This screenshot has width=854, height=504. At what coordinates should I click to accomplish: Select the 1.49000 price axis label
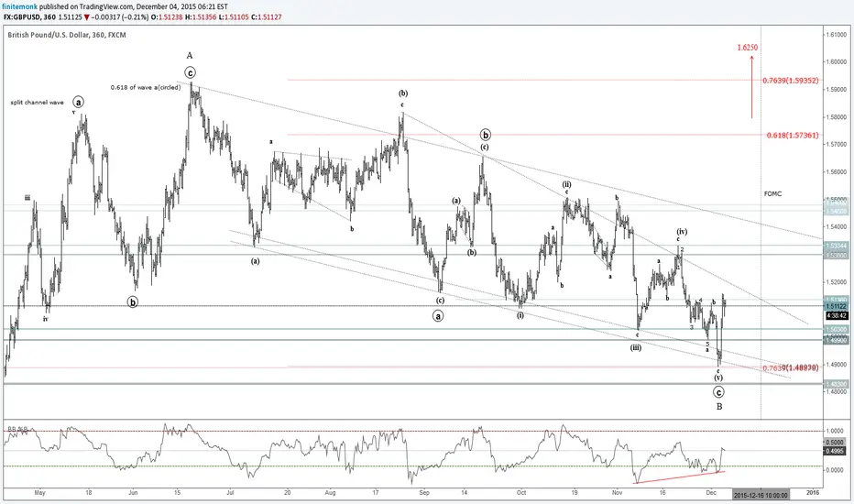click(x=836, y=365)
